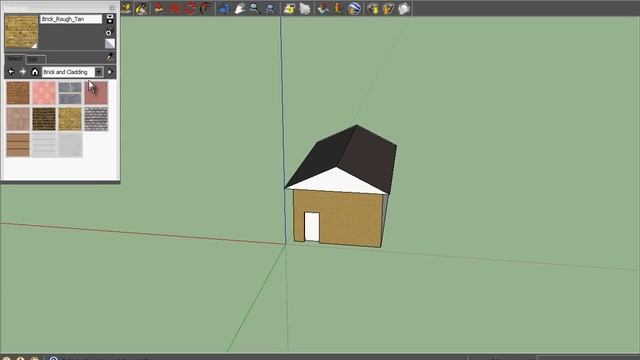640x360 pixels.
Task: Switch to the Select tab
Action: [x=14, y=59]
